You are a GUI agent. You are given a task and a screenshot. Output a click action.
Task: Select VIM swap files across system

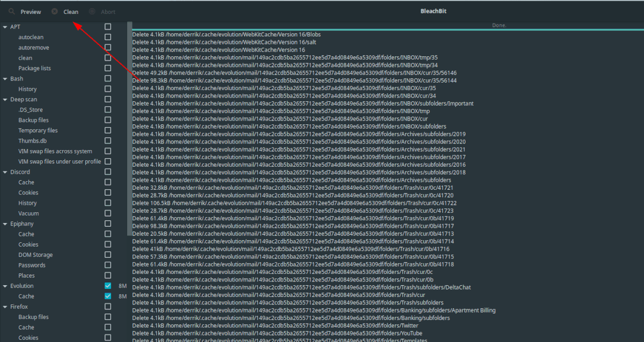click(55, 151)
